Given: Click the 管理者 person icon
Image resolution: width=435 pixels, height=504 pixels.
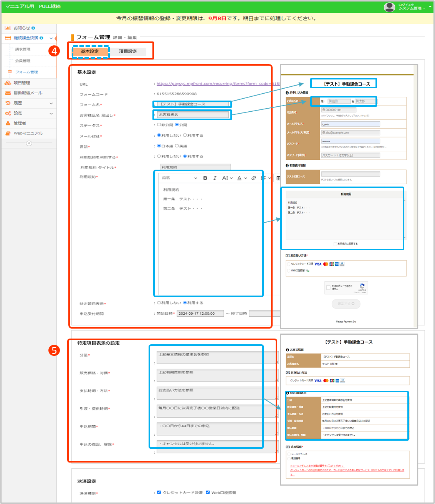Looking at the screenshot, I should click(x=8, y=123).
